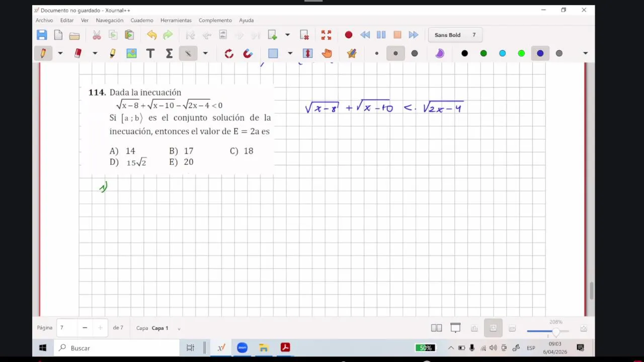
Task: Open the Pen tool options dropdown
Action: tap(60, 53)
